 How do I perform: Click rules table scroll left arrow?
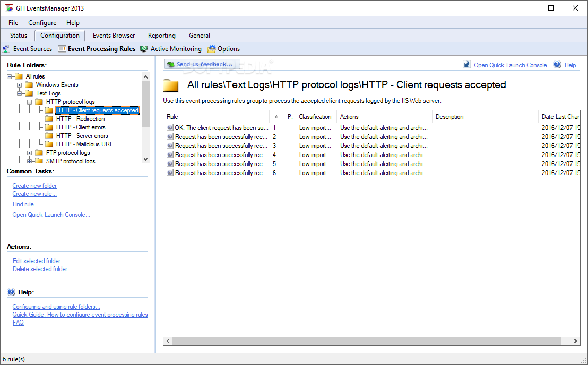(168, 341)
